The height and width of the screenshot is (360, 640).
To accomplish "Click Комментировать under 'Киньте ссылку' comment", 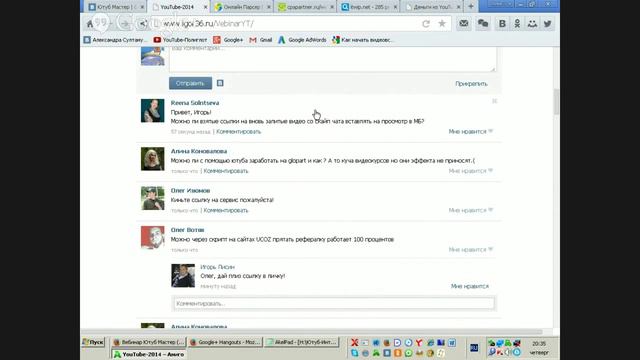I will click(226, 211).
